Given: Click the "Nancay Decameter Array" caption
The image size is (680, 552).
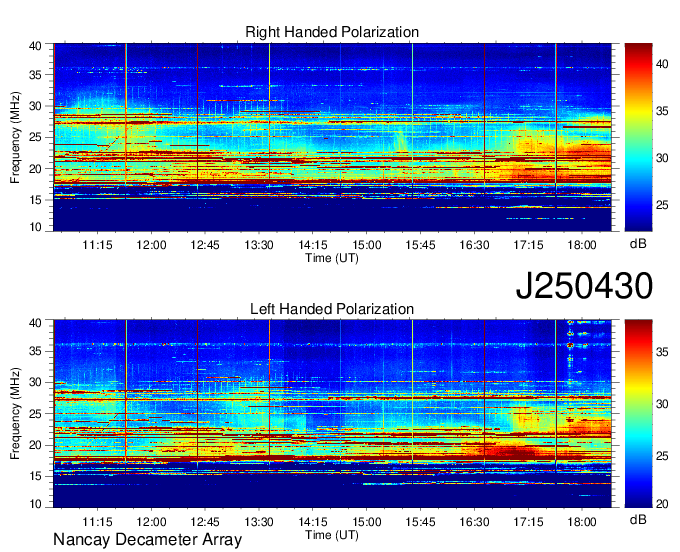Looking at the screenshot, I should (147, 540).
